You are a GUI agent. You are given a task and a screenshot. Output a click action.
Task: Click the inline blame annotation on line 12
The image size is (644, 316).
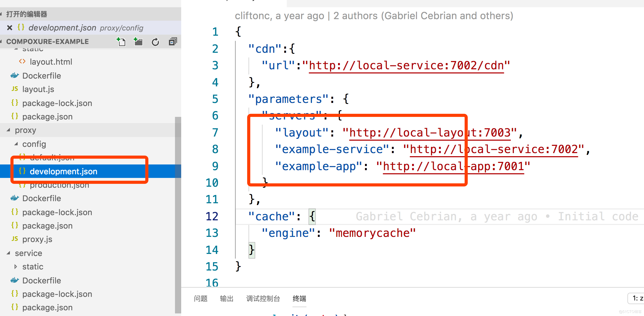497,216
